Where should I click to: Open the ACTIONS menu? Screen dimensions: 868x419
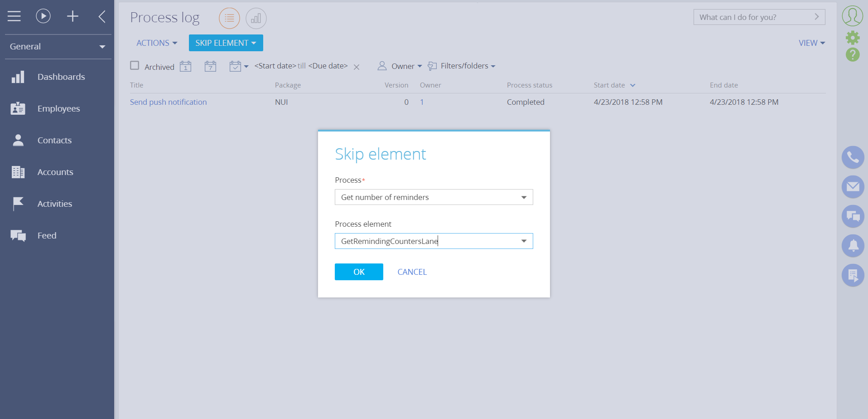[x=156, y=43]
